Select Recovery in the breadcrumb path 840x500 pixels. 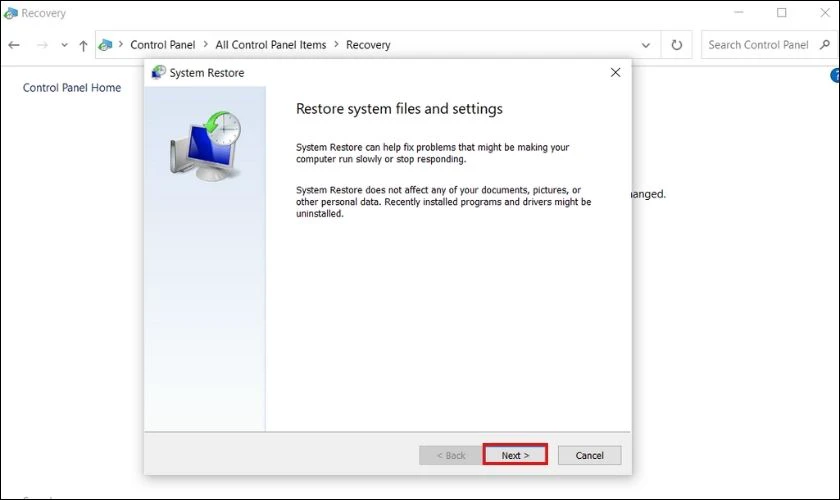point(368,45)
